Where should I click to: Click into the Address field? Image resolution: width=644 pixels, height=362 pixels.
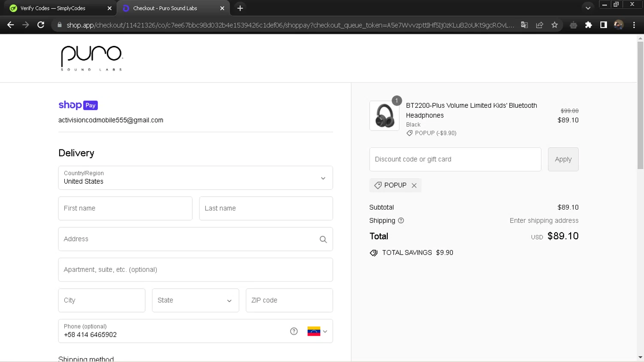click(x=195, y=239)
